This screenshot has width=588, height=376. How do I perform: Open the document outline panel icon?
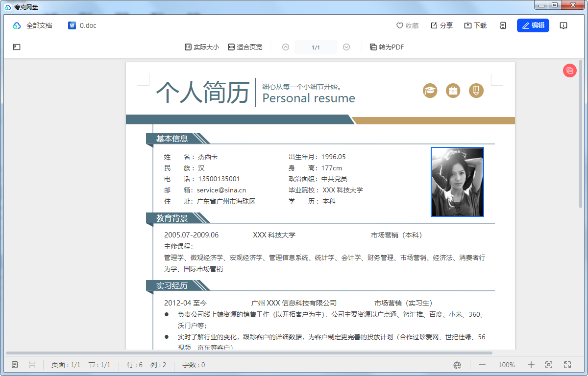[x=16, y=47]
